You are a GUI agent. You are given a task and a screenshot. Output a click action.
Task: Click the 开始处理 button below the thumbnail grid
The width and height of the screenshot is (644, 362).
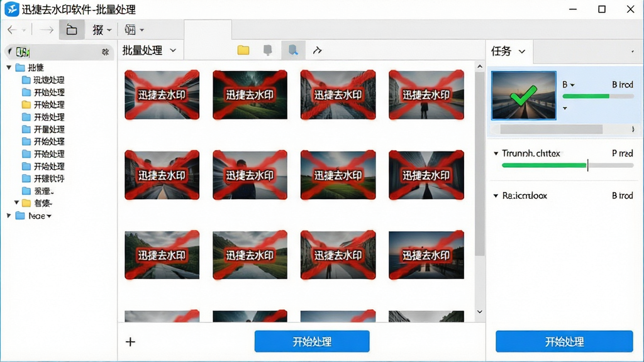[312, 341]
